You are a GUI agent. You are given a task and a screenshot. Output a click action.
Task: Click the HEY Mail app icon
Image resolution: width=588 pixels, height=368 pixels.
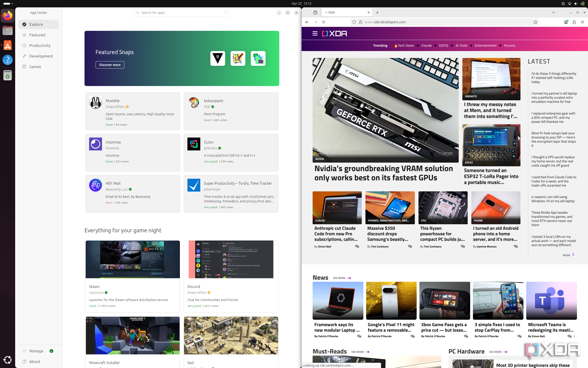96,185
